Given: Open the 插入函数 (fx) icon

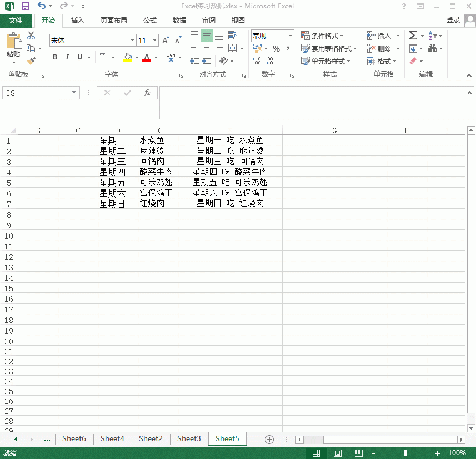Looking at the screenshot, I should point(147,93).
